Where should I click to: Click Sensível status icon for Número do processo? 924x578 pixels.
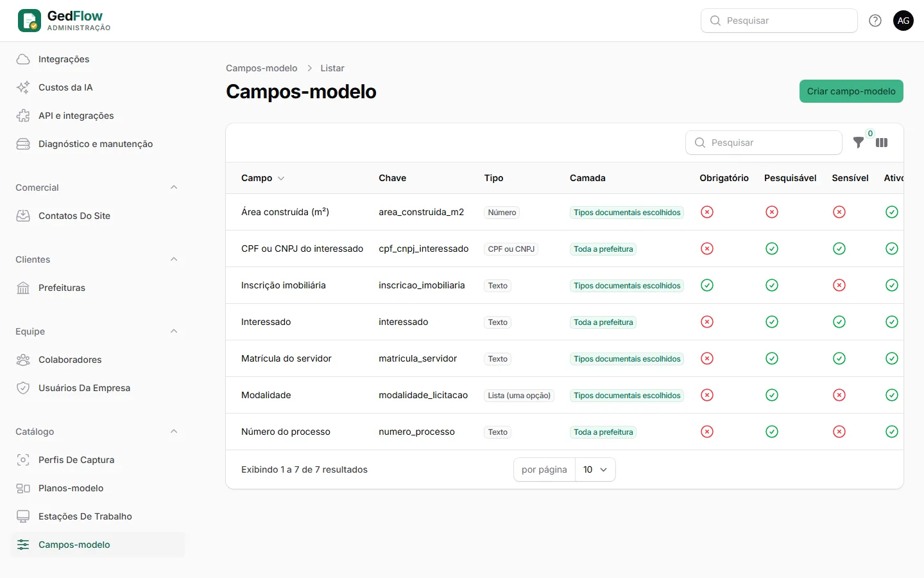tap(839, 432)
